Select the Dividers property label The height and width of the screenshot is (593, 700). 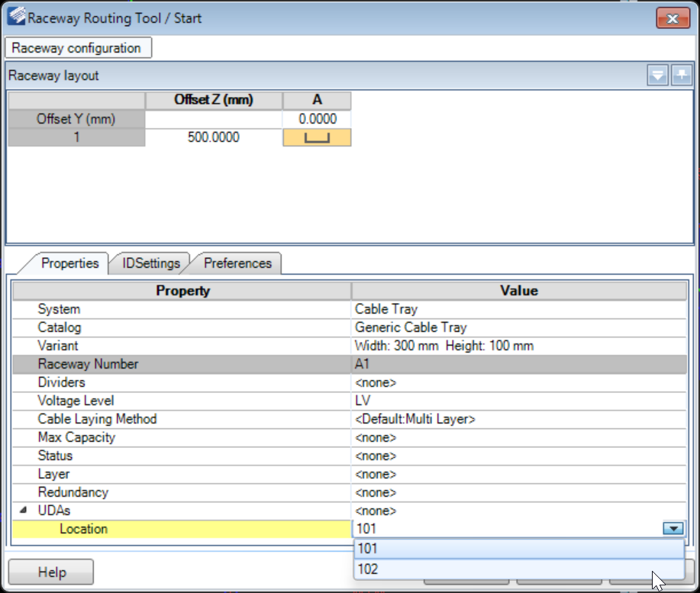(61, 382)
